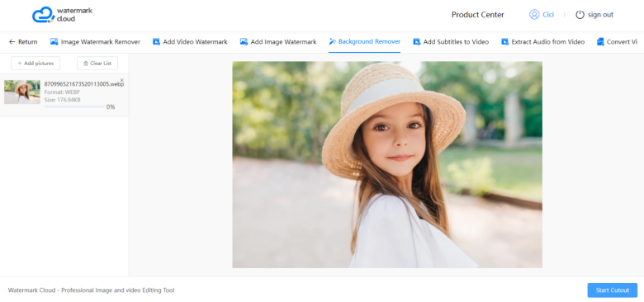
Task: Switch to Add Video Watermark tab
Action: tap(190, 42)
